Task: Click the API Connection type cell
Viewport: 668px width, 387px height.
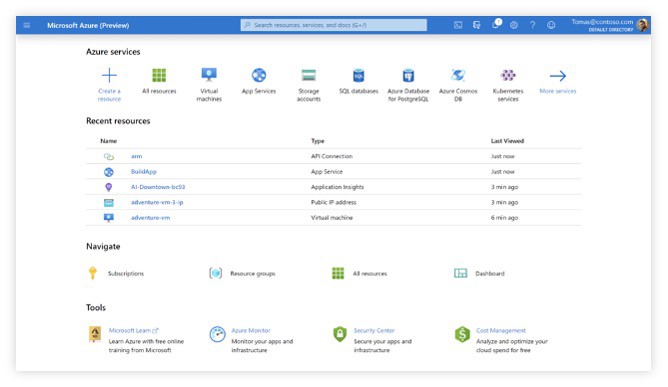Action: pos(331,156)
